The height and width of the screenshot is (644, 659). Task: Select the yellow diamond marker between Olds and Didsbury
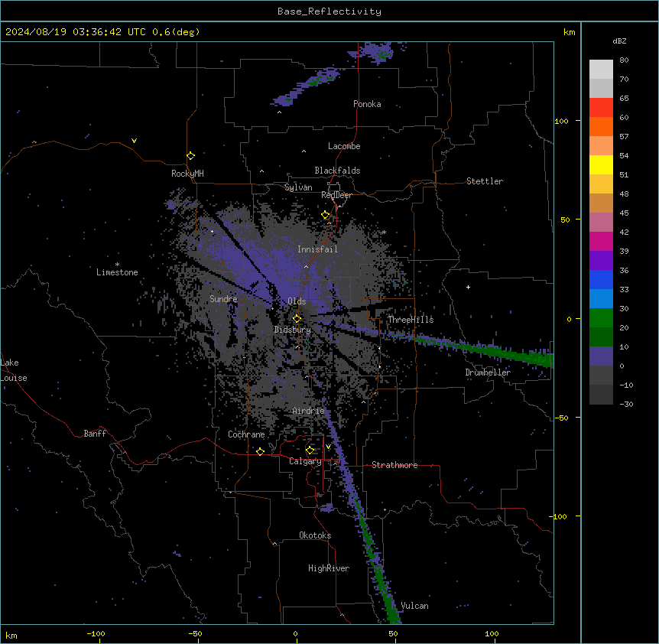pyautogui.click(x=297, y=318)
